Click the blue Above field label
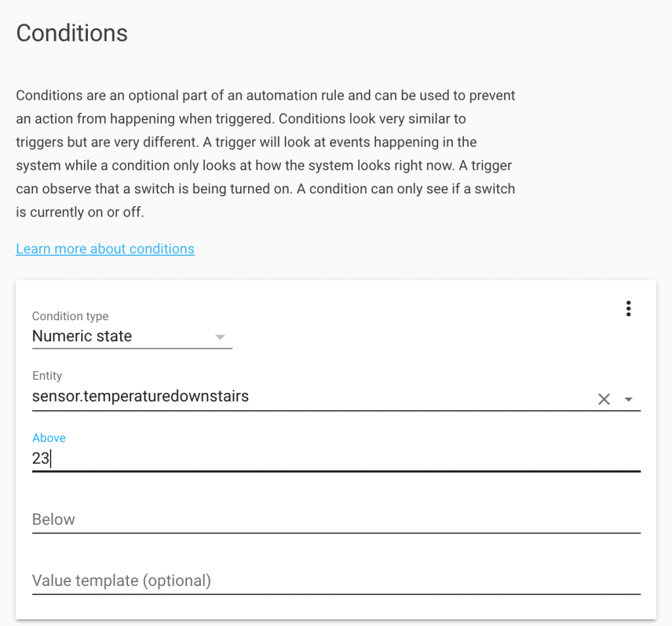 pos(49,438)
